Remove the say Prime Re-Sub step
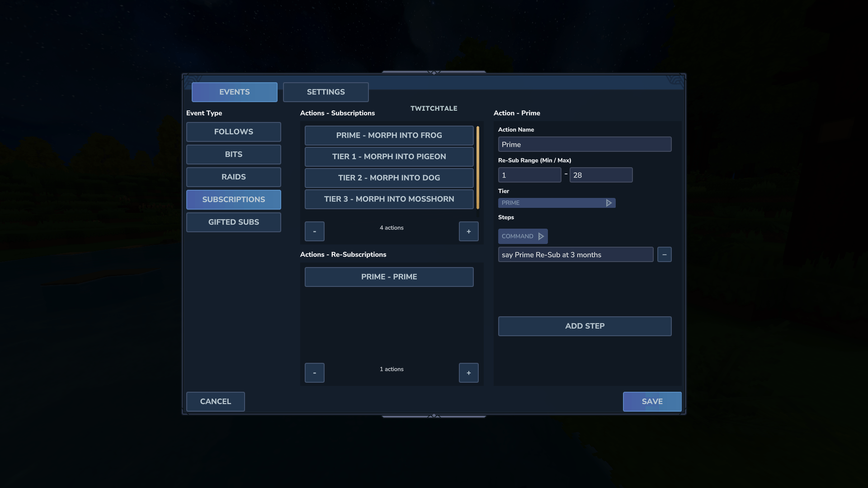The width and height of the screenshot is (868, 488). (664, 254)
